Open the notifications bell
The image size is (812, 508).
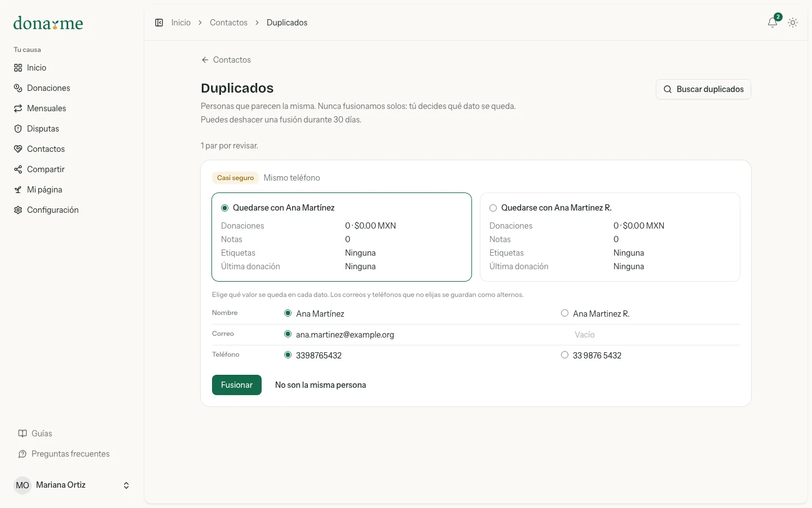[x=773, y=23]
